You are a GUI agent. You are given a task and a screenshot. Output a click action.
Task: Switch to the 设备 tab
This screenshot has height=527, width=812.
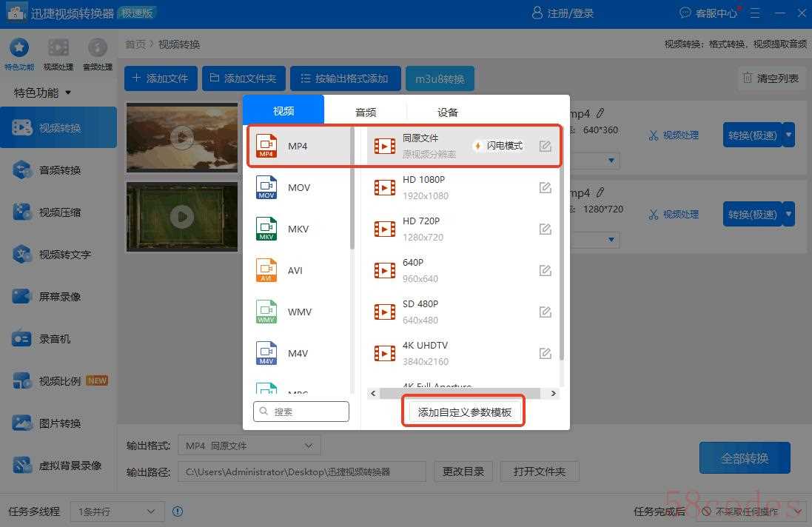pyautogui.click(x=447, y=112)
